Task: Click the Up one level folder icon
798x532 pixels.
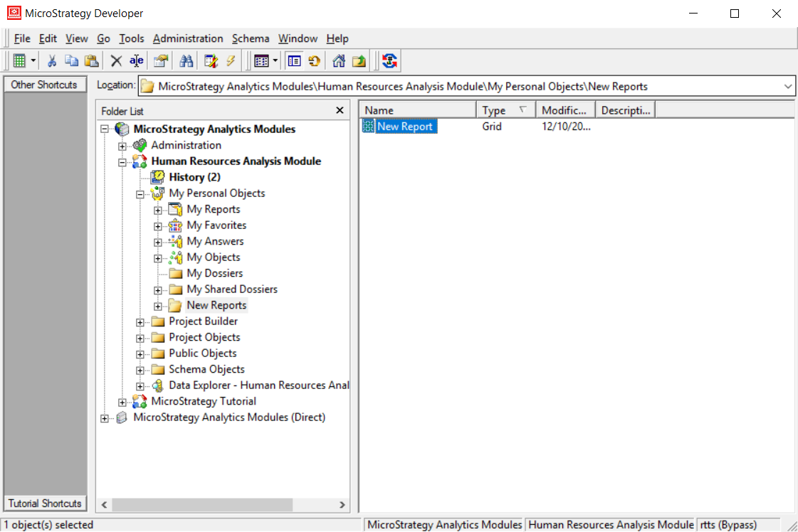Action: click(359, 61)
